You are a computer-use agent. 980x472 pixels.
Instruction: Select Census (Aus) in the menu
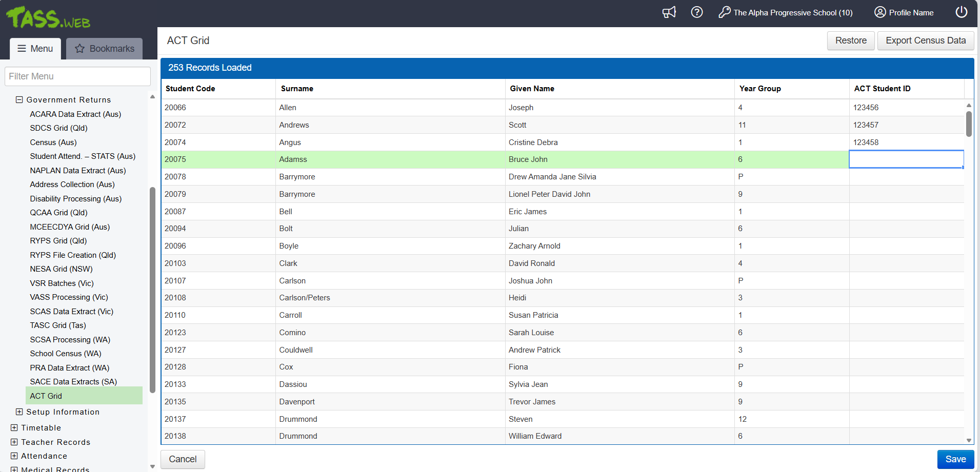53,142
